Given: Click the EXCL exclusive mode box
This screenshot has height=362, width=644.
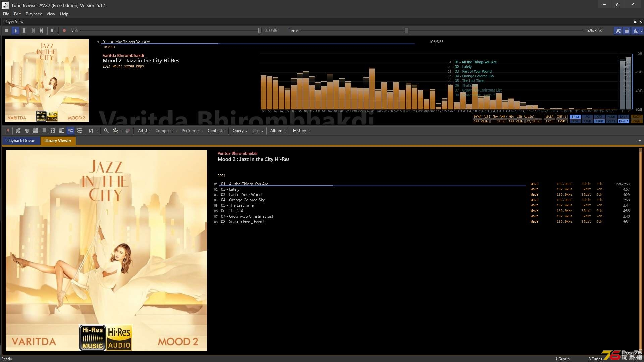Looking at the screenshot, I should [549, 121].
